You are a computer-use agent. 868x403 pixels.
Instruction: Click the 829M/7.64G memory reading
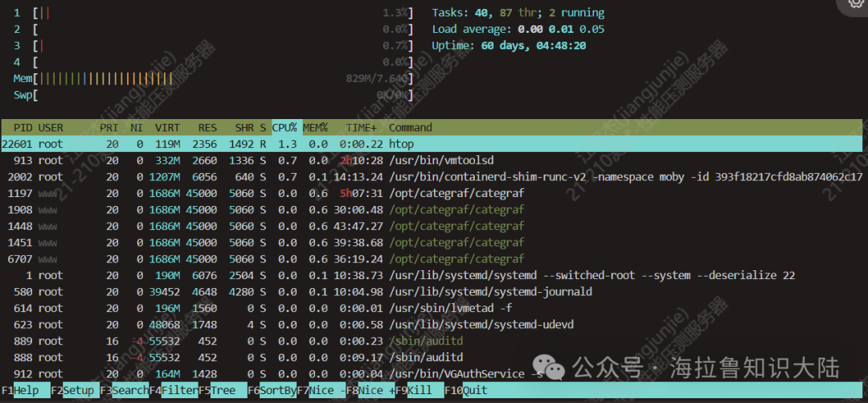[377, 79]
